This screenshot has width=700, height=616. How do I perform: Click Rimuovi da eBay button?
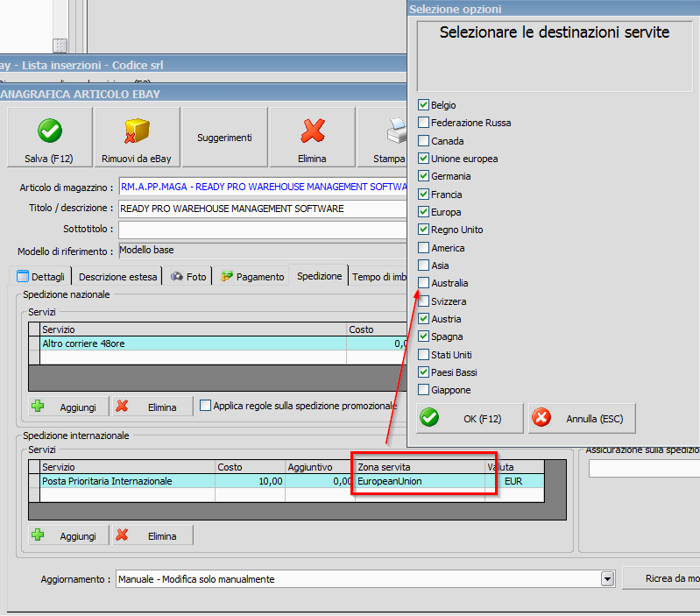137,137
